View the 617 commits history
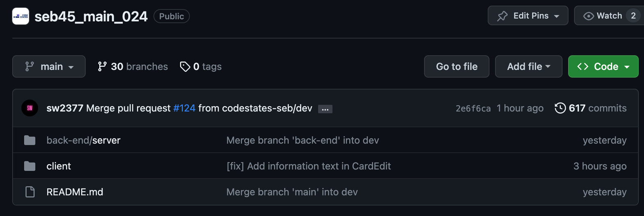 pos(597,108)
